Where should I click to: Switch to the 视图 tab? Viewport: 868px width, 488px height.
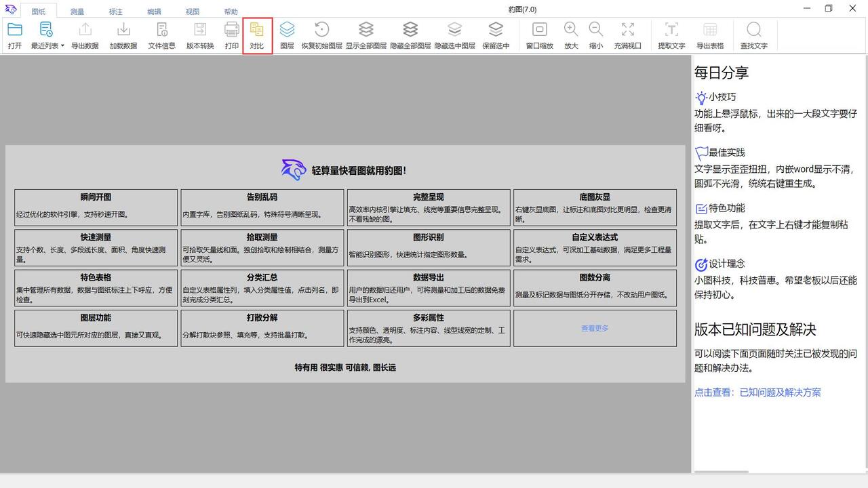click(x=193, y=12)
